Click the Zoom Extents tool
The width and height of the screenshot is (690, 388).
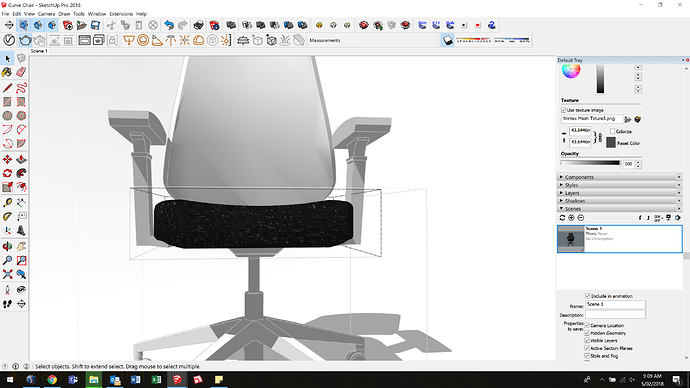point(7,275)
